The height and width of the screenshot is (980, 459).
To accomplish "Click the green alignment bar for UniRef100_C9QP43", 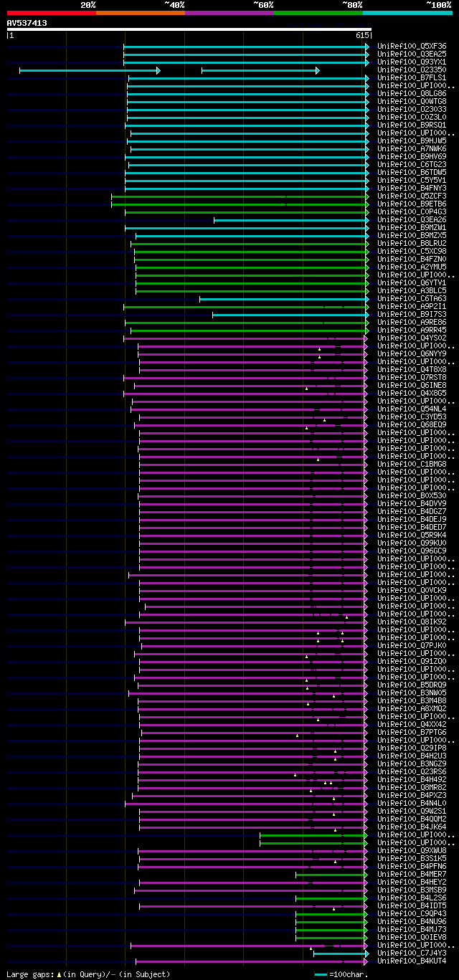I will pyautogui.click(x=331, y=913).
